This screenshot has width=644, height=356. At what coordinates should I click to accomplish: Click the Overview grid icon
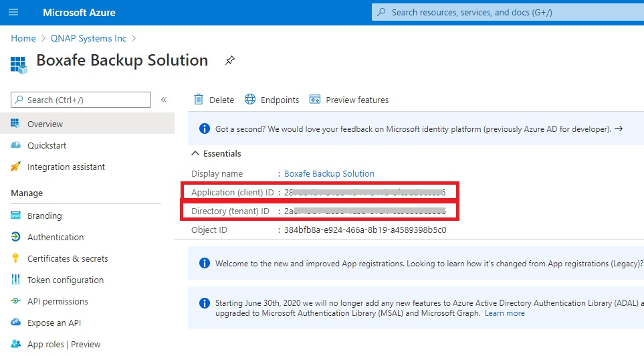pos(15,123)
